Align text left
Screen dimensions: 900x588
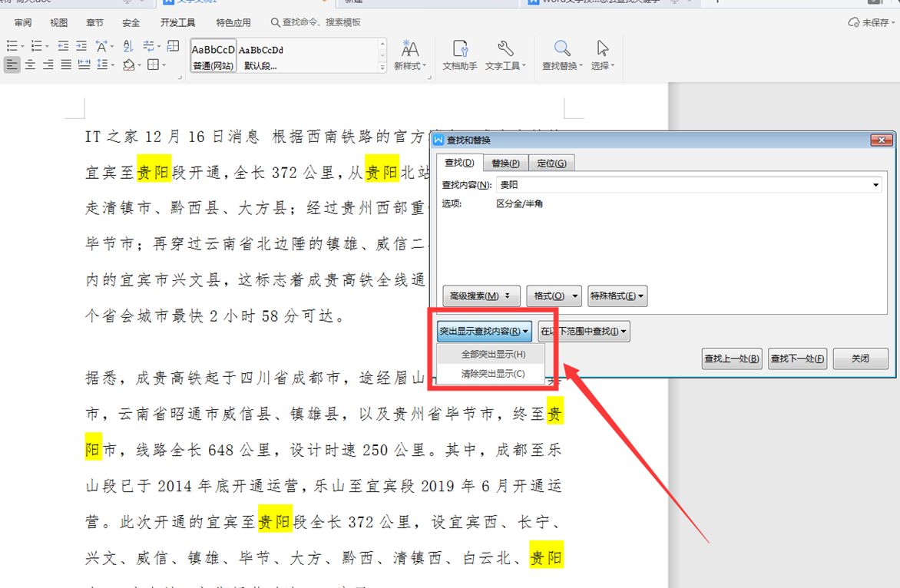tap(12, 64)
